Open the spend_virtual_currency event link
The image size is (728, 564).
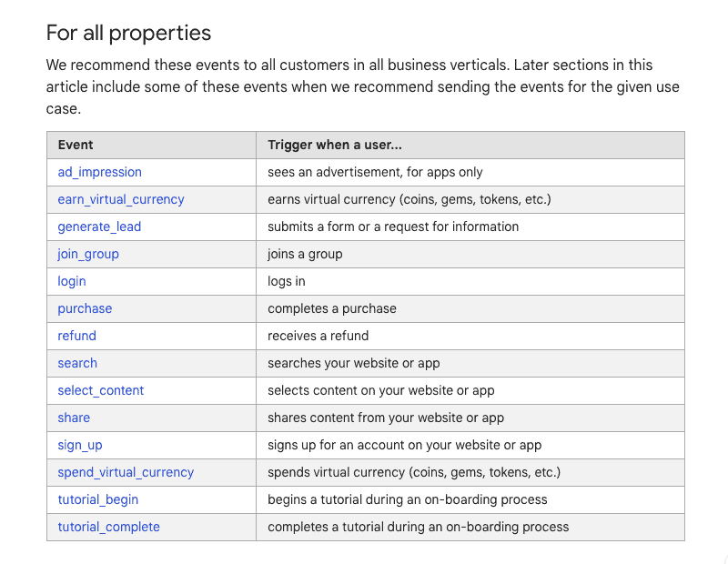[x=126, y=472]
